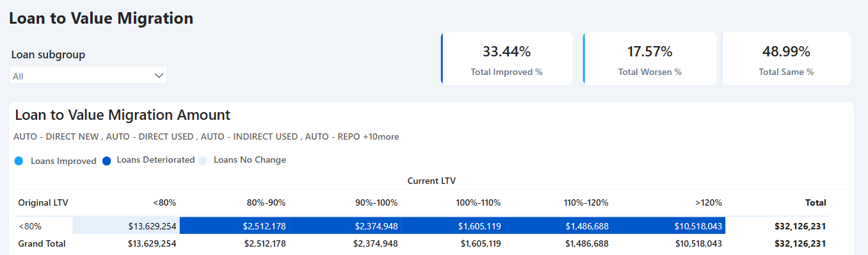Select the $10,518,043 deteriorated cell
Screen dimensions: 868x255
(x=670, y=226)
